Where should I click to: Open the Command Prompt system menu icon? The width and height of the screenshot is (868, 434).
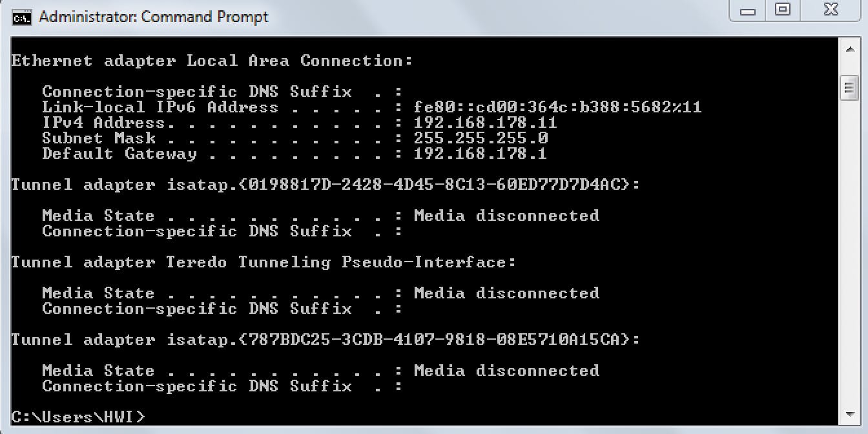pos(21,17)
